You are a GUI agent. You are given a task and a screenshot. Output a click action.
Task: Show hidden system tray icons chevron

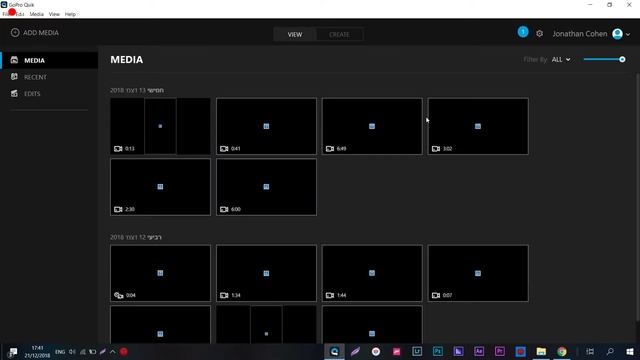113,351
